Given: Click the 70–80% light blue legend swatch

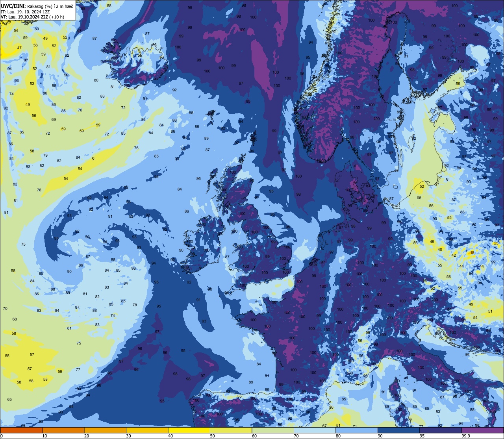Looking at the screenshot, I should click(x=315, y=430).
